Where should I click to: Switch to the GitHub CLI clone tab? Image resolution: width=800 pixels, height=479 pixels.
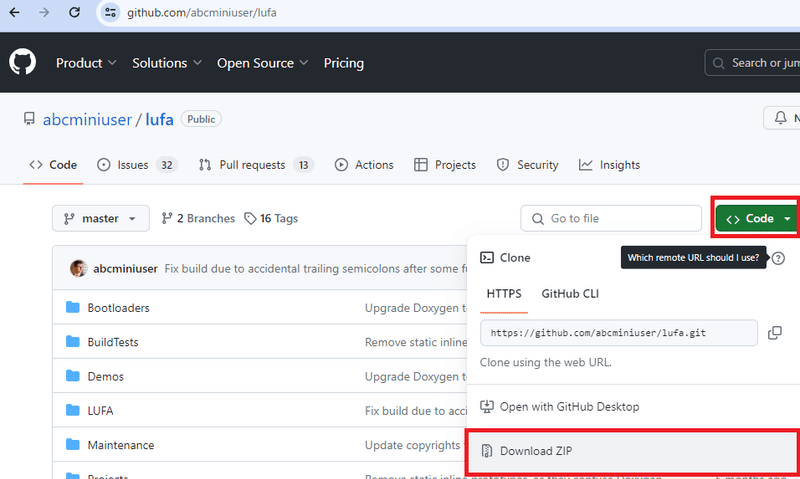pyautogui.click(x=570, y=294)
